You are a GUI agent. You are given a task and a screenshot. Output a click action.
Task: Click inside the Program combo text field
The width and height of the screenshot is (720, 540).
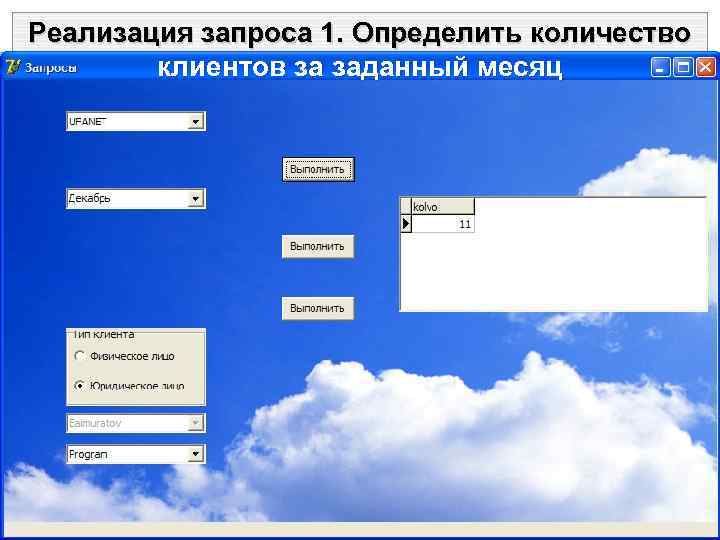click(x=128, y=455)
